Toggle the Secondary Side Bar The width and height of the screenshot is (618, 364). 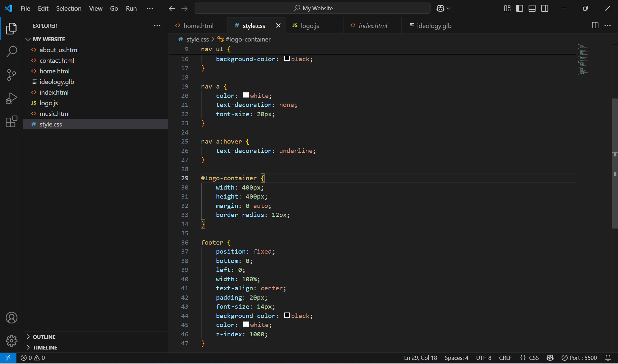click(545, 8)
